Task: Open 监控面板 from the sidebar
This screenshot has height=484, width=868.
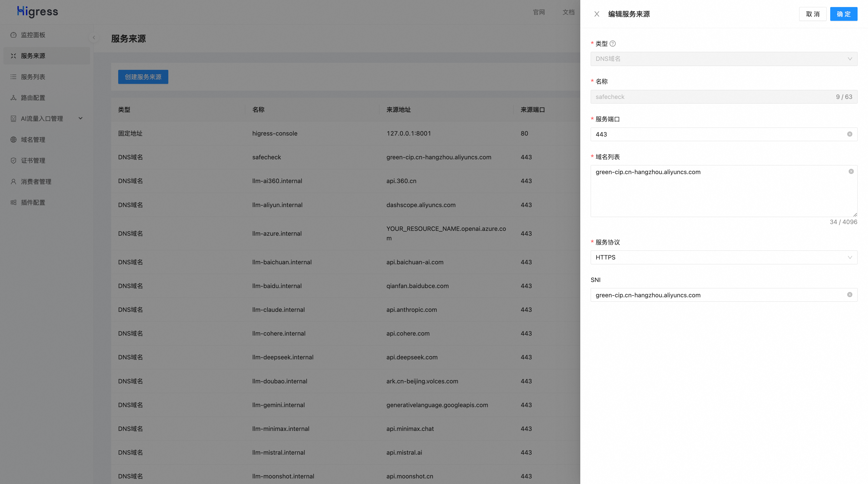Action: (x=33, y=35)
